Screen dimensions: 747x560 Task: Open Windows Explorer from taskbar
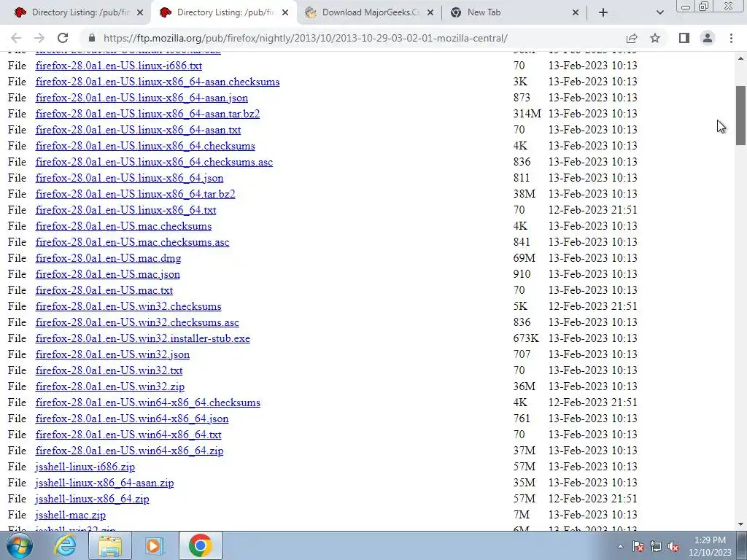(x=109, y=545)
